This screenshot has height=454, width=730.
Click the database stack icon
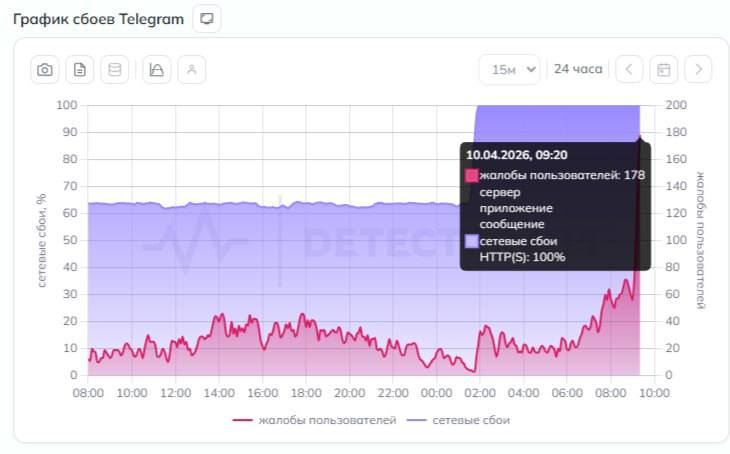(x=115, y=70)
